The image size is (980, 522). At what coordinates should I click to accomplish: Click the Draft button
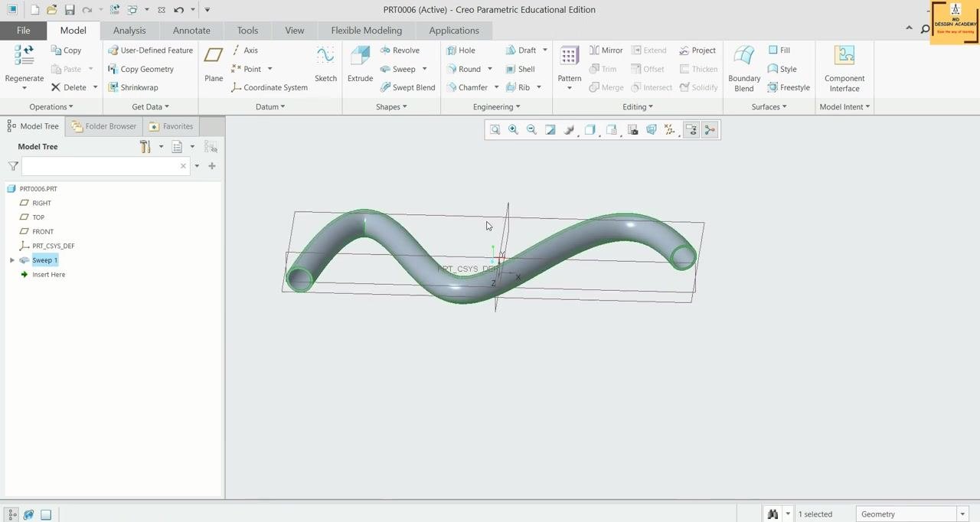[x=521, y=51]
